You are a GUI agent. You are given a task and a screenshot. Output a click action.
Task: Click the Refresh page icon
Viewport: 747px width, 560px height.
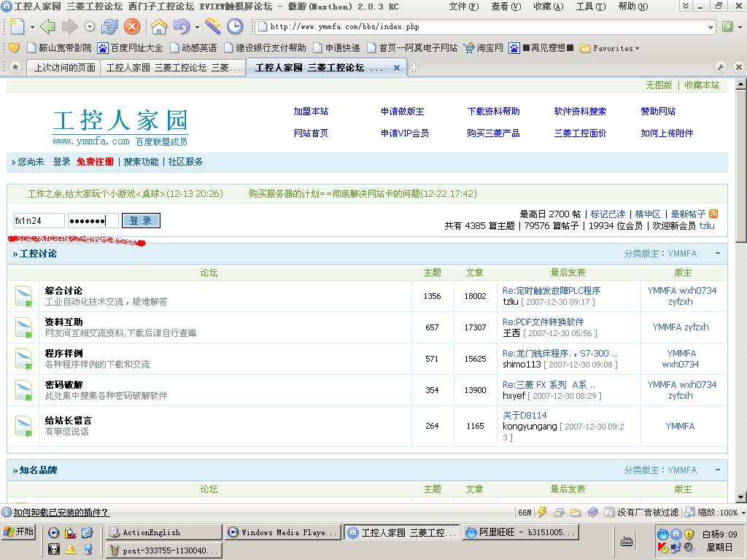point(109,27)
